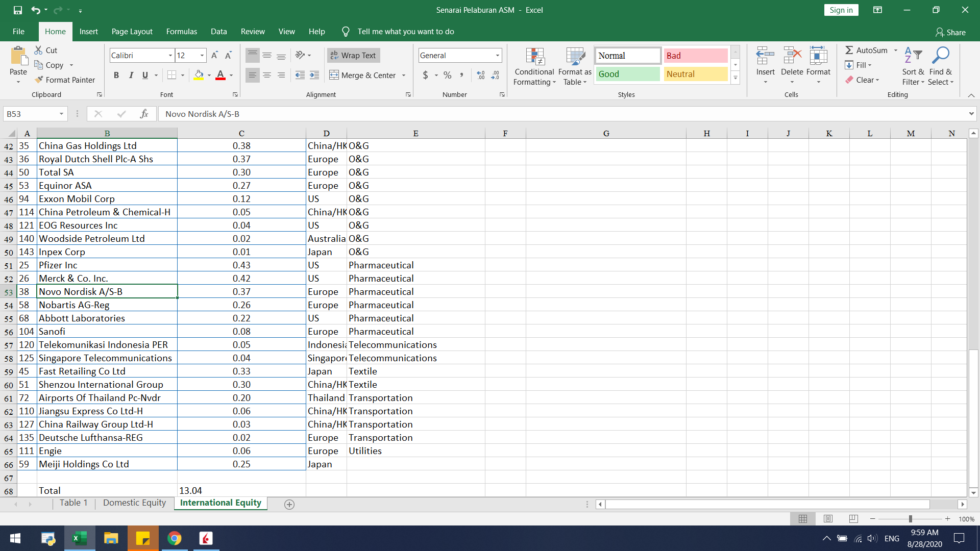
Task: Apply Comma Style number format
Action: click(x=461, y=75)
